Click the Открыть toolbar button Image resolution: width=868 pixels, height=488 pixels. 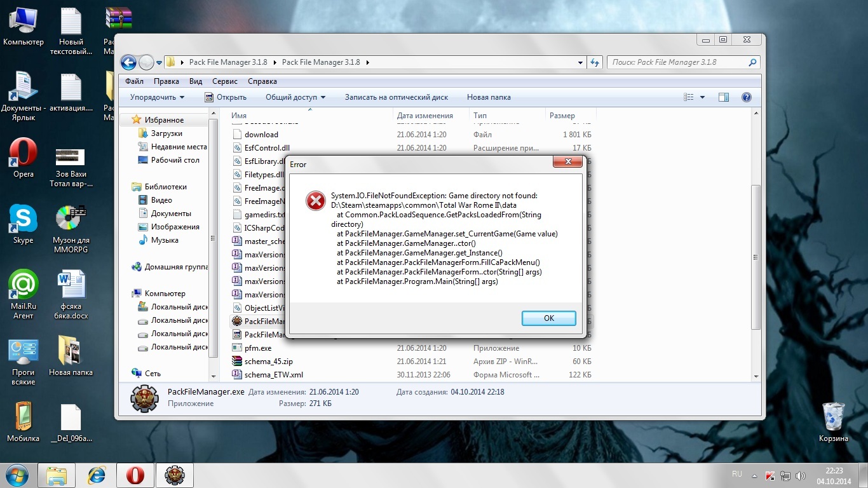(226, 97)
